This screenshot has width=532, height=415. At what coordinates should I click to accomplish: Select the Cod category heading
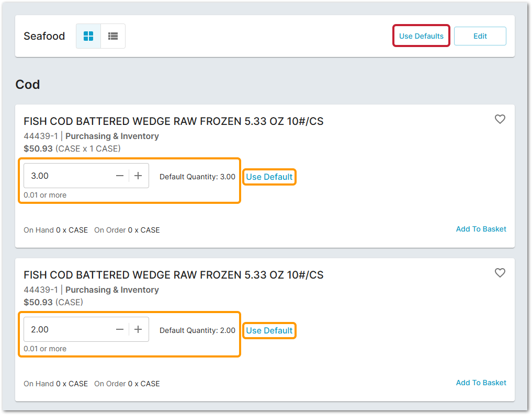28,84
